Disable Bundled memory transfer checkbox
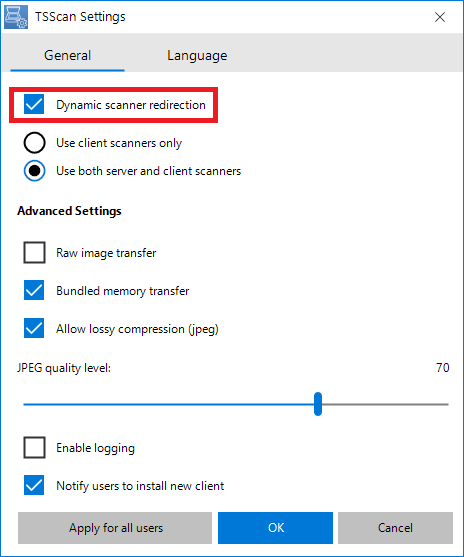Screen dimensions: 464x557 click(x=34, y=290)
